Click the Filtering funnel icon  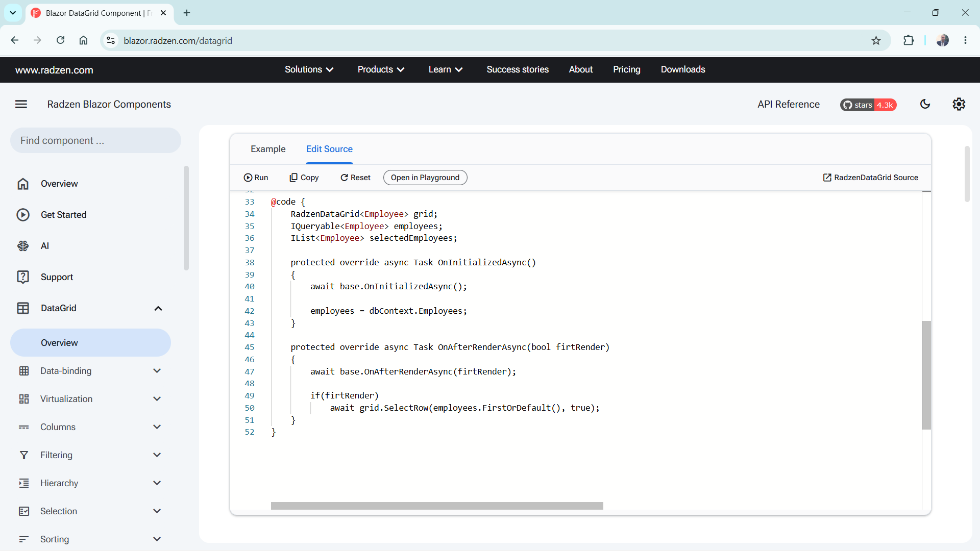[24, 455]
